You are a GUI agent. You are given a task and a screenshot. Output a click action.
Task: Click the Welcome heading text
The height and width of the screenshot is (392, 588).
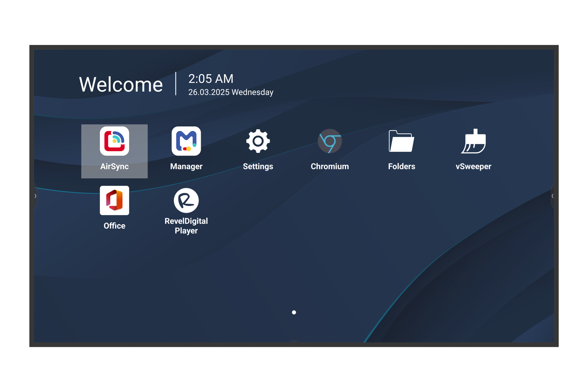[x=121, y=85]
